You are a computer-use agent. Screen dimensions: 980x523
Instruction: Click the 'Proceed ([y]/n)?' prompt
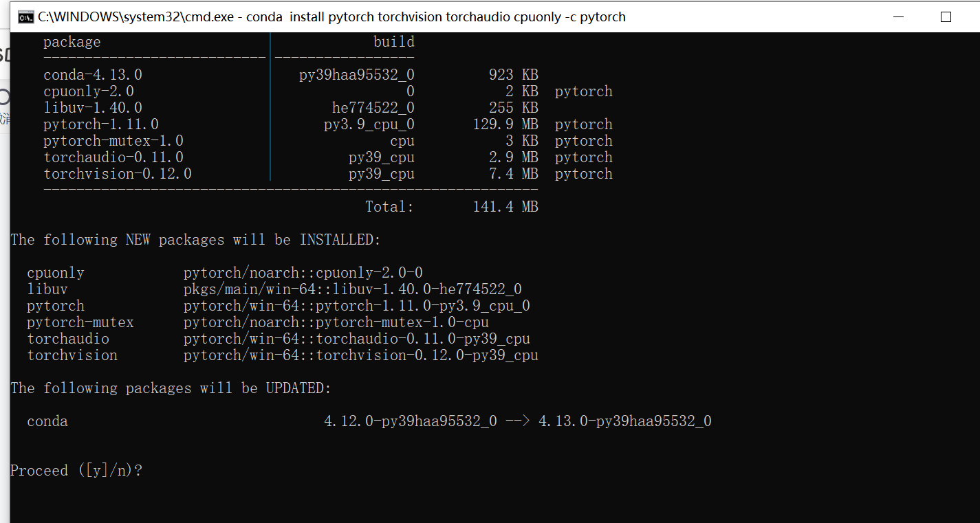point(76,471)
